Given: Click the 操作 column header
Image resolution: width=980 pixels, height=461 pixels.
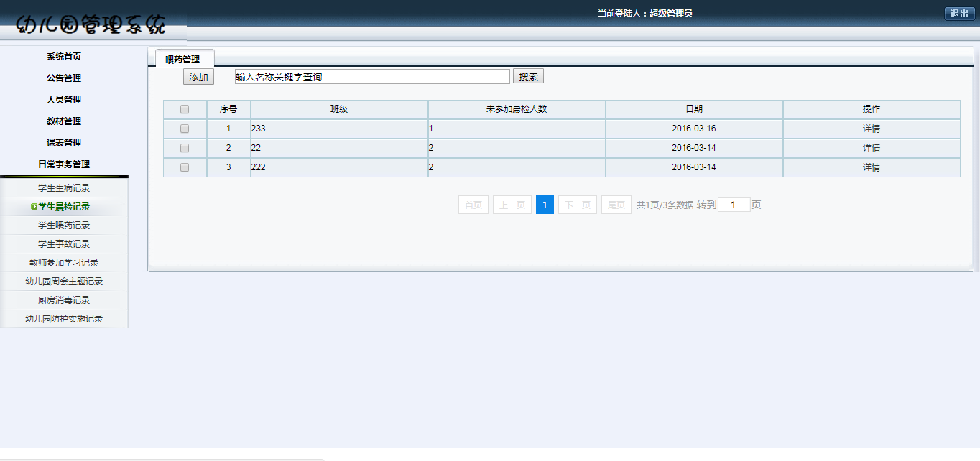Looking at the screenshot, I should pos(872,109).
